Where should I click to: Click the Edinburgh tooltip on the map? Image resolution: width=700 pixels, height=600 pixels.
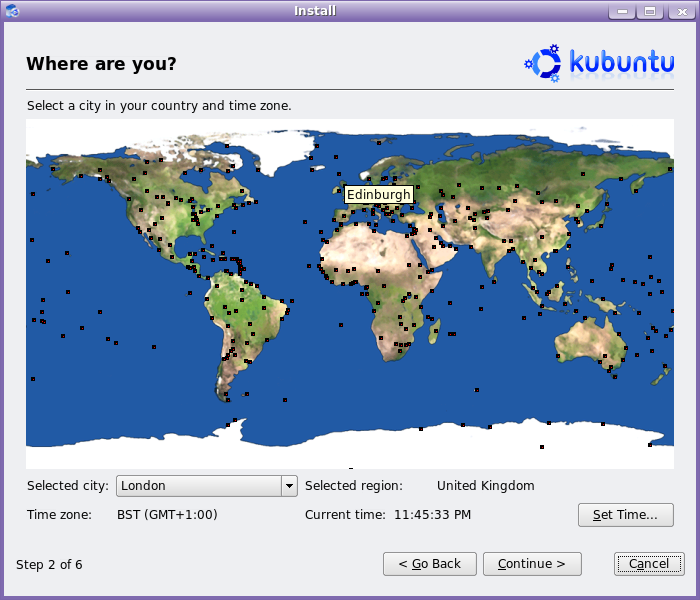point(378,195)
